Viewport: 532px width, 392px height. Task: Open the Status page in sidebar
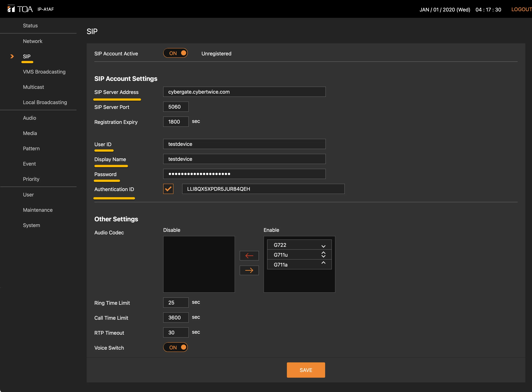point(30,25)
